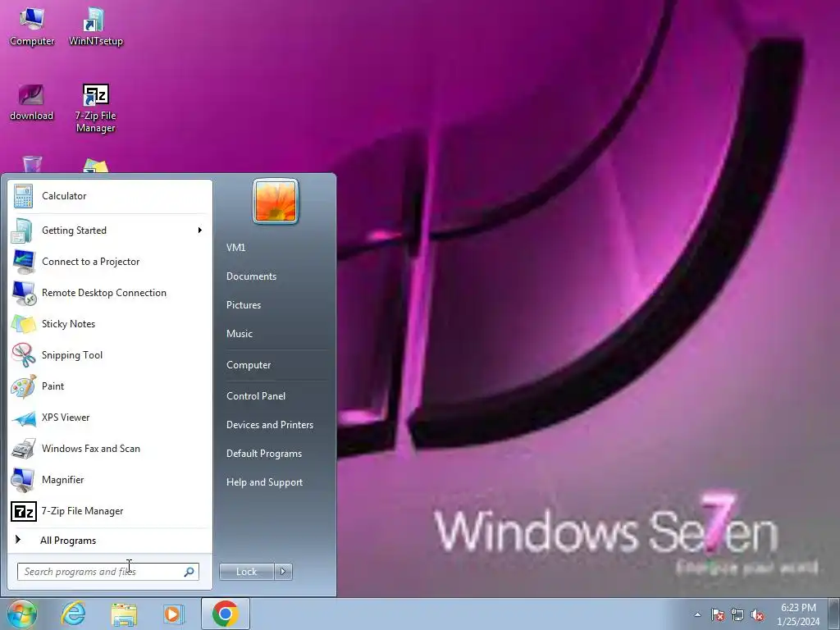Launch Windows Fax and Scan
Screen dimensions: 840x630
click(110, 449)
